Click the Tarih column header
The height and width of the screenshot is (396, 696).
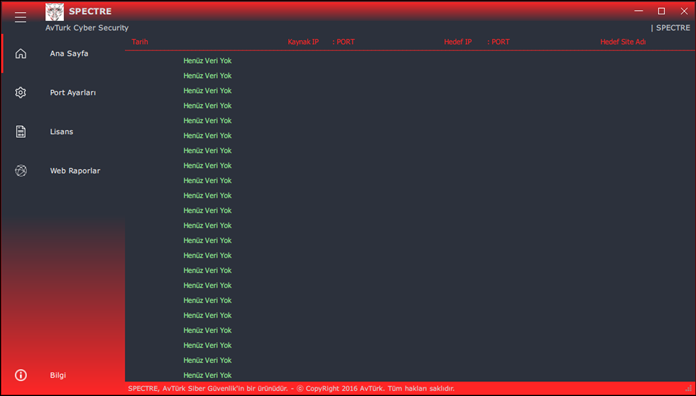coord(140,42)
